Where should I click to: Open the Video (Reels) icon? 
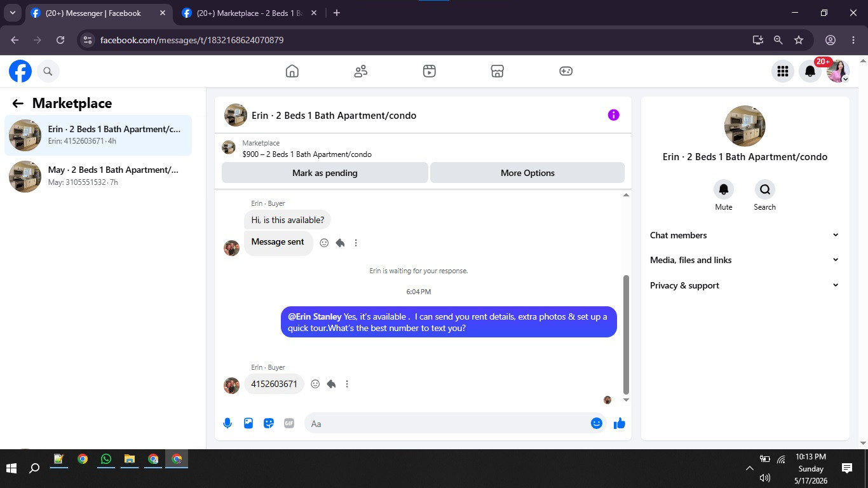tap(430, 71)
